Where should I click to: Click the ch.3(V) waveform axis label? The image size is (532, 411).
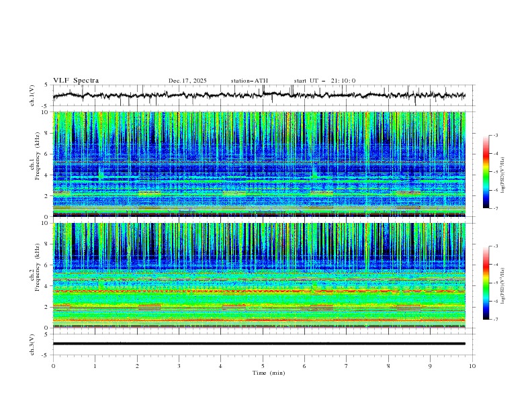32,344
